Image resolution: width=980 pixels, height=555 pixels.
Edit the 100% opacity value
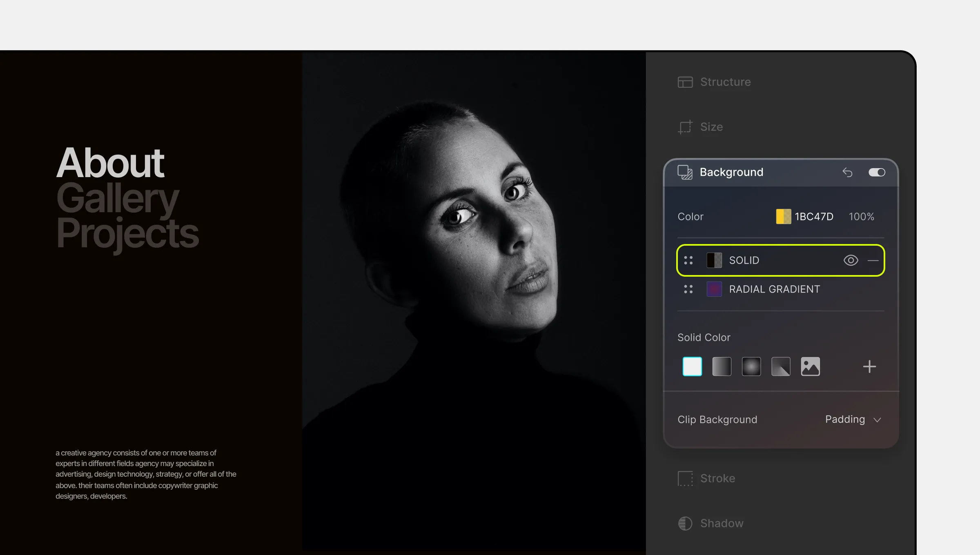click(x=861, y=216)
